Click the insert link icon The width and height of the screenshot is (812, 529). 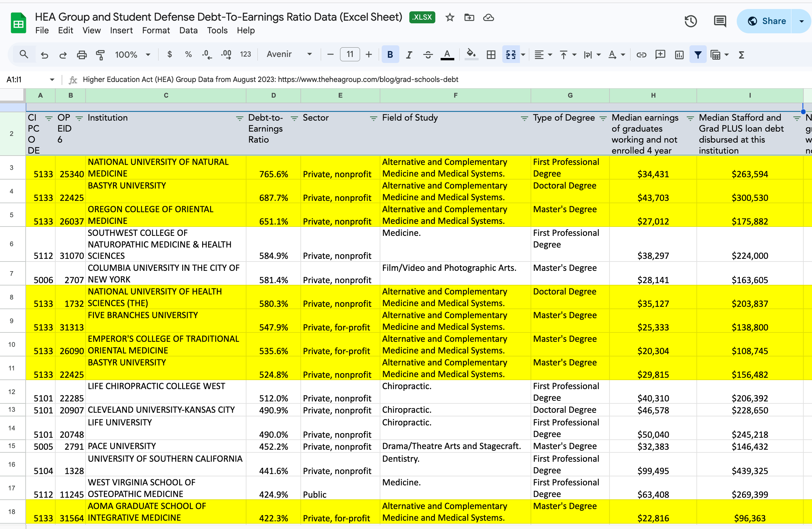tap(641, 55)
